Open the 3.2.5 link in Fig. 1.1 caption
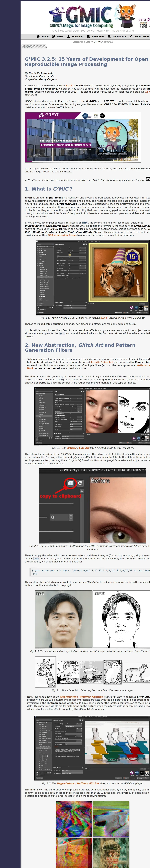The height and width of the screenshot is (868, 150). pyautogui.click(x=104, y=318)
